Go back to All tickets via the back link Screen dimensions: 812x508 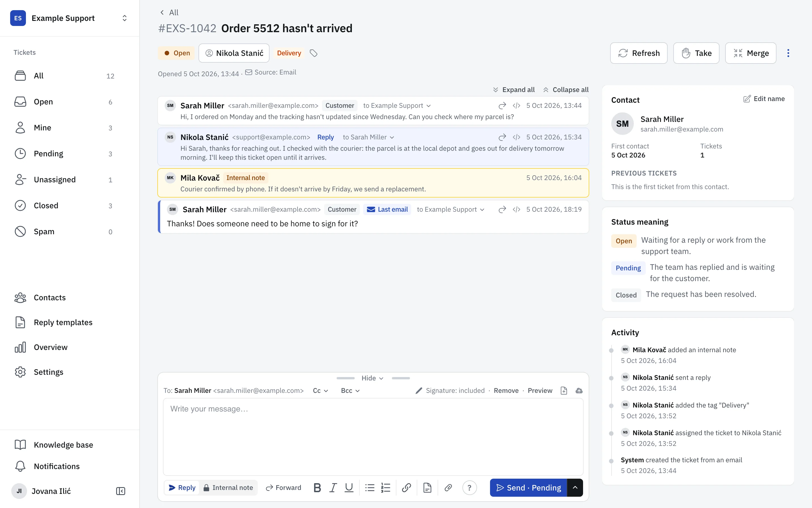pos(169,12)
